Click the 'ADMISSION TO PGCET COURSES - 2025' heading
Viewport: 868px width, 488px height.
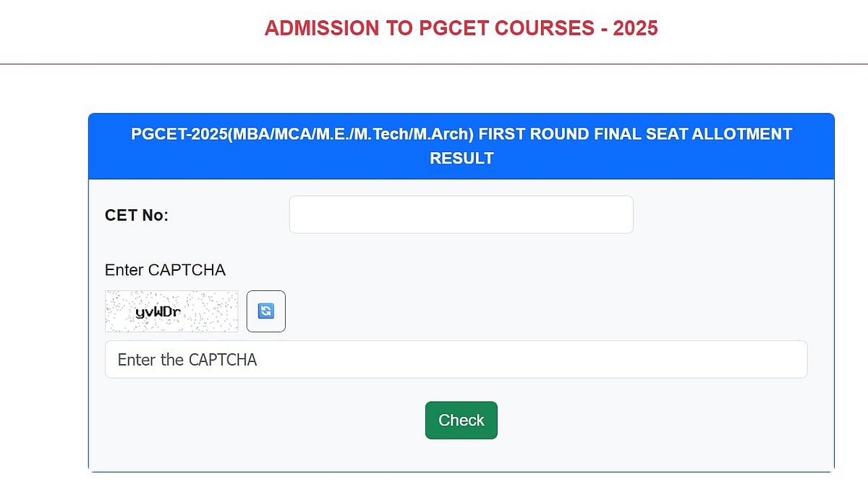click(461, 28)
